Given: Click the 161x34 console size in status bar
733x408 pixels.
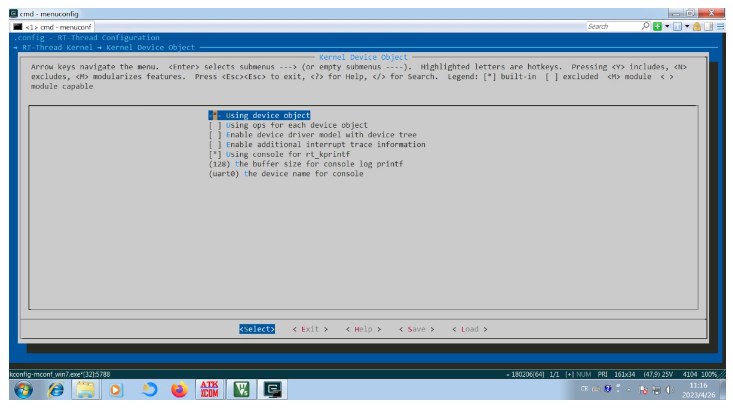Looking at the screenshot, I should point(625,374).
